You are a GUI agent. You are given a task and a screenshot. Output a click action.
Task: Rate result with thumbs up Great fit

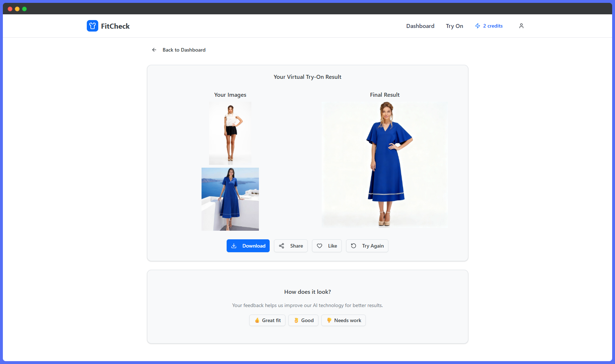(x=267, y=320)
